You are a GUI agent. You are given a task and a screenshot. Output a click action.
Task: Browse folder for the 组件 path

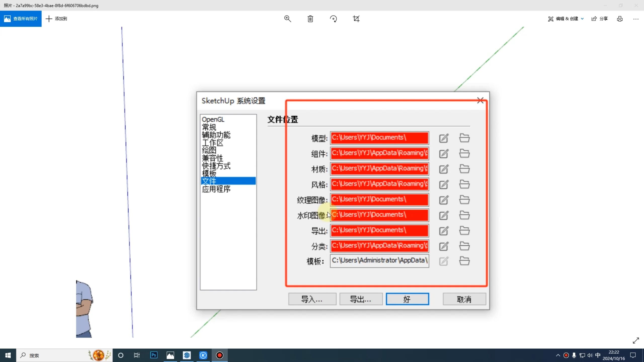(464, 154)
